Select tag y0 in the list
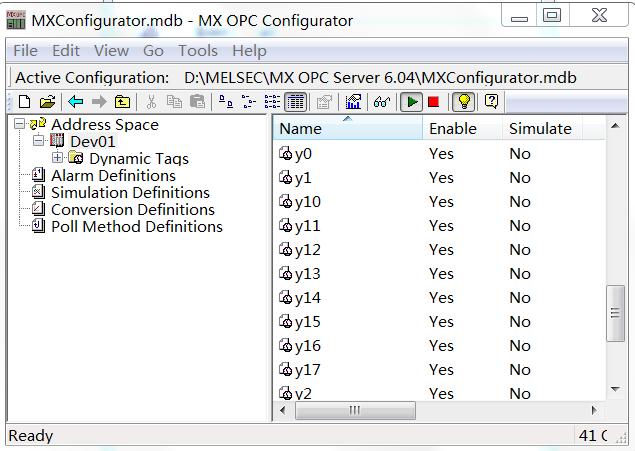 303,154
